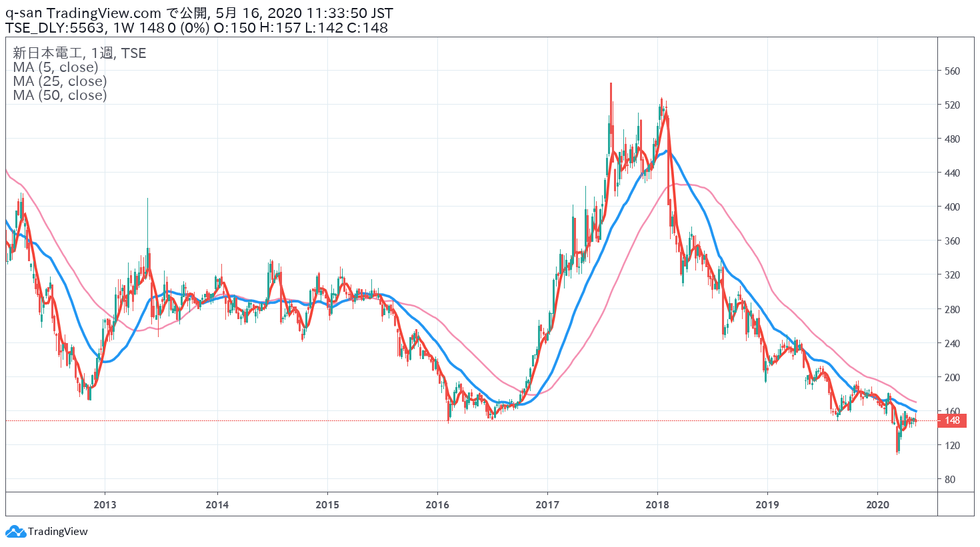
Task: Click the 新日本電工, 1週, TSE chart title
Action: (79, 53)
